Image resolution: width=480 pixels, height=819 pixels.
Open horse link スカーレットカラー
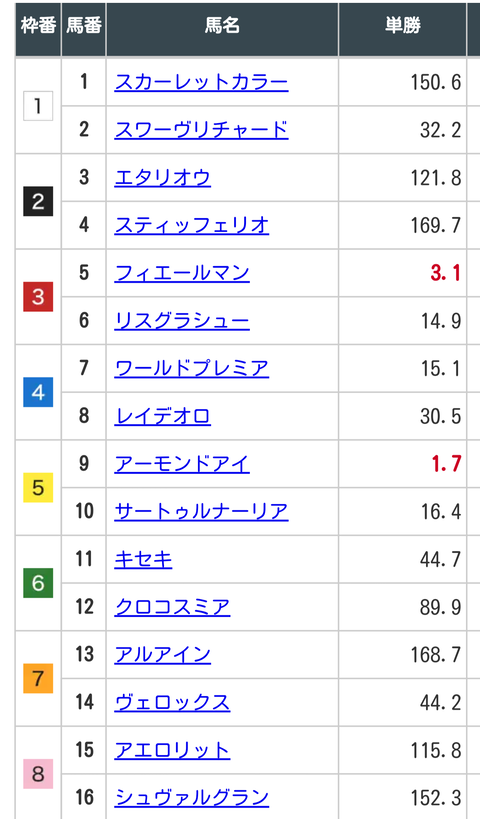[201, 83]
